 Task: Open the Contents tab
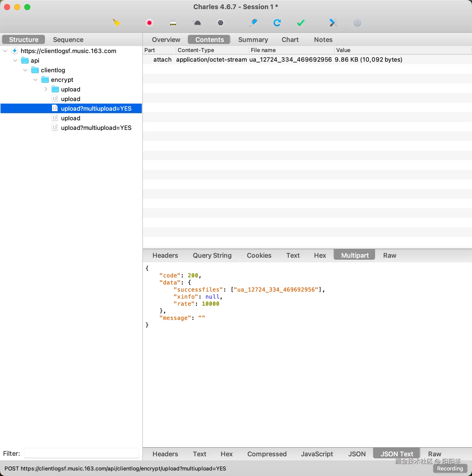209,39
